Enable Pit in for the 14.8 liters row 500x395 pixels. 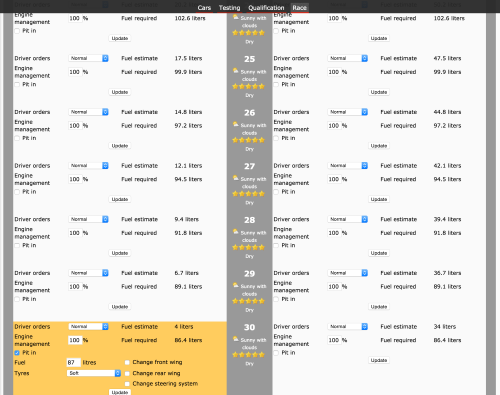[17, 138]
